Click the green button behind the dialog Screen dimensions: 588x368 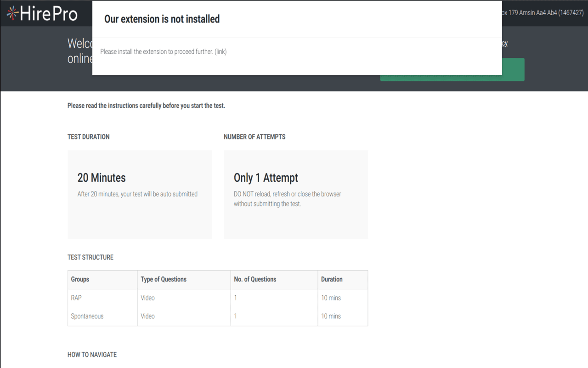pos(513,69)
